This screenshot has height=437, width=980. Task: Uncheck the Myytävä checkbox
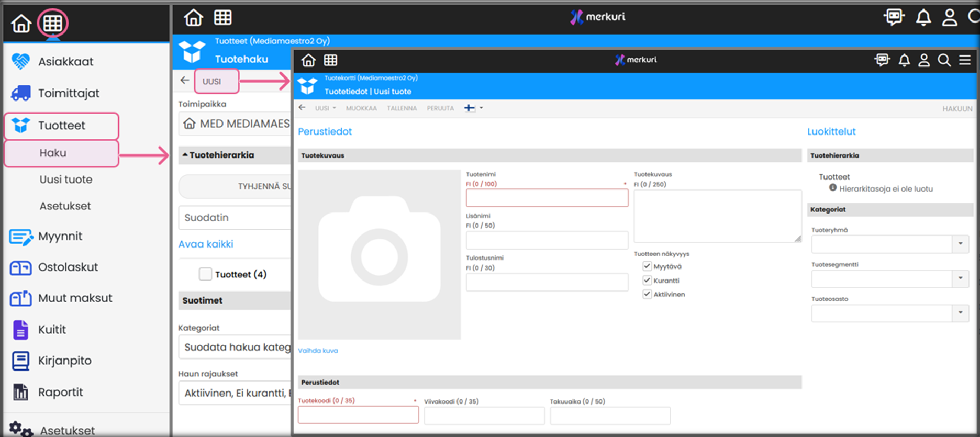(647, 266)
